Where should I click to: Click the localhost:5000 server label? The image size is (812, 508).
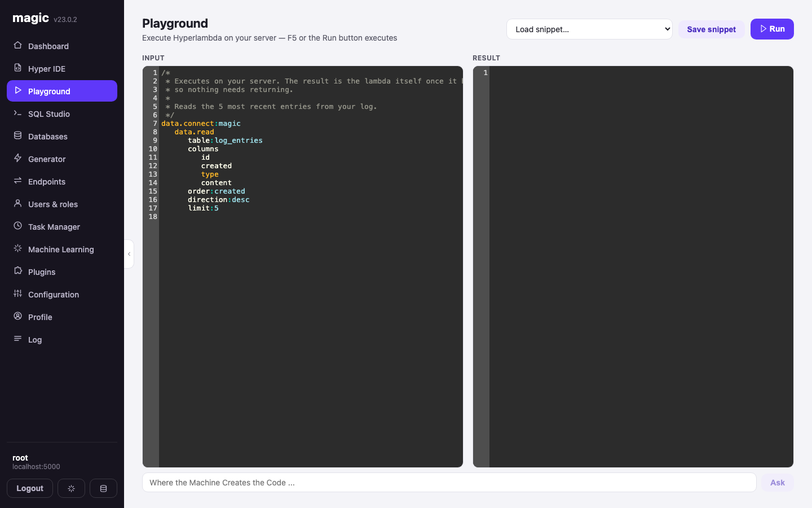(x=36, y=467)
